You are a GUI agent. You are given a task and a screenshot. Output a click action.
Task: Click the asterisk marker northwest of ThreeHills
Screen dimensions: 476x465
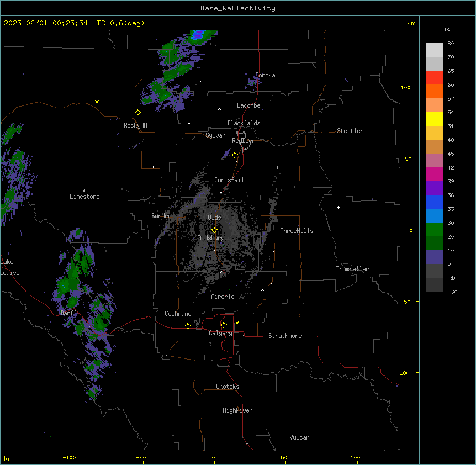pyautogui.click(x=277, y=167)
